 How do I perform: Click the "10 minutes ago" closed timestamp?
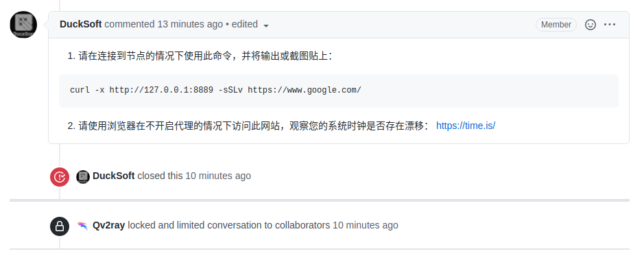pos(218,176)
